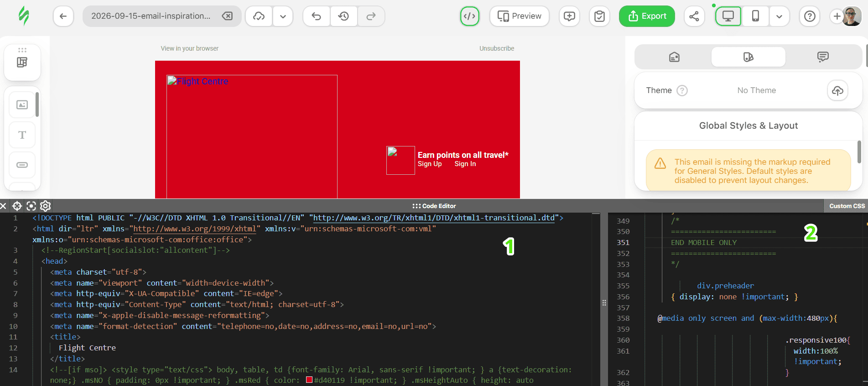Open the comments panel tab
The height and width of the screenshot is (386, 868).
point(823,57)
